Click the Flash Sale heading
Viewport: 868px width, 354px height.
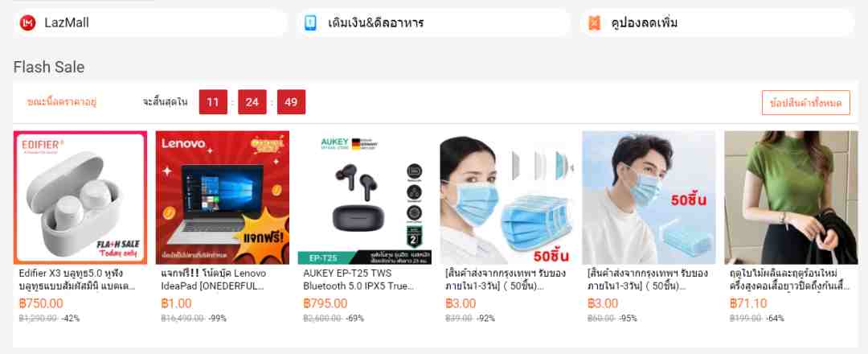point(49,68)
